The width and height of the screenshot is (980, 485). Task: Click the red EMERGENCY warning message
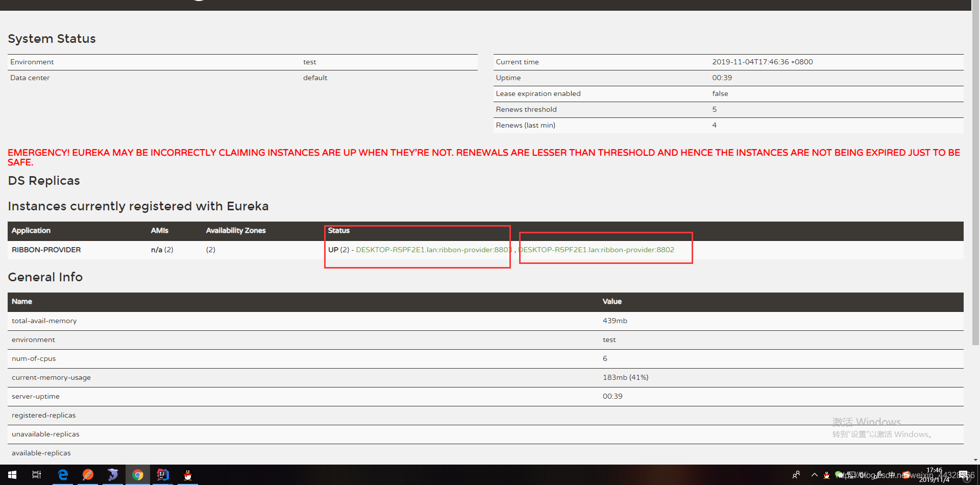click(484, 157)
